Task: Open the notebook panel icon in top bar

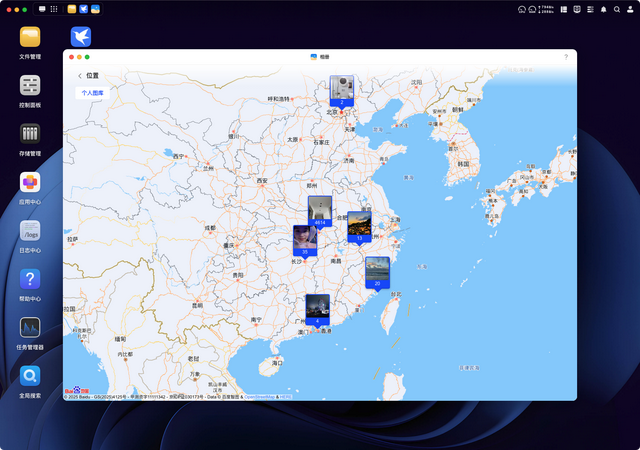Action: [x=564, y=9]
